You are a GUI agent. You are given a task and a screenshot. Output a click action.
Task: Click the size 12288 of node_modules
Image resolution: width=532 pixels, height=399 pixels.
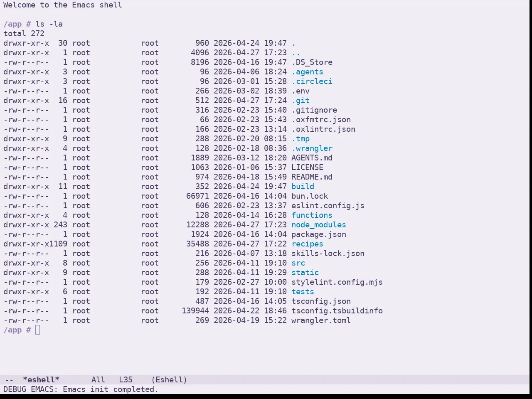click(x=197, y=225)
